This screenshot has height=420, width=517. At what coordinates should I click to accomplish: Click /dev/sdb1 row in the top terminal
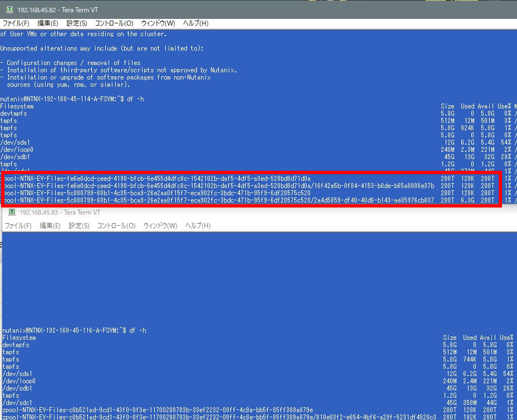click(x=258, y=157)
